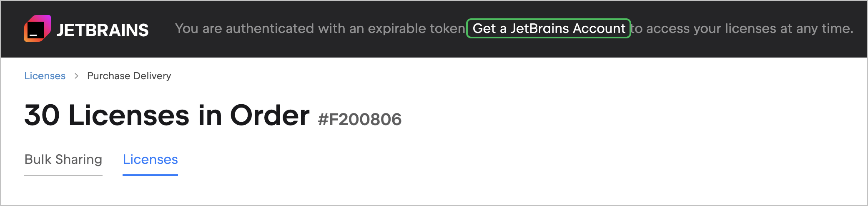Select the Purchase Delivery breadcrumb item
Viewport: 868px width, 206px height.
129,76
